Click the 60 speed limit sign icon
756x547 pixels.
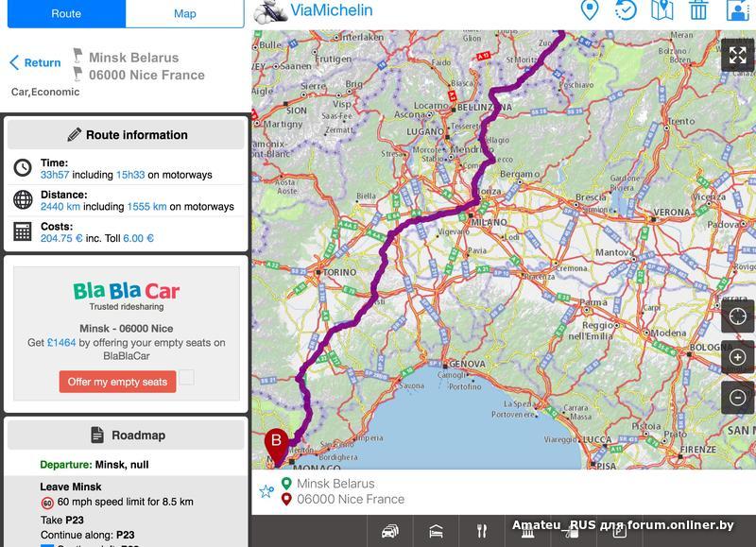pos(47,504)
